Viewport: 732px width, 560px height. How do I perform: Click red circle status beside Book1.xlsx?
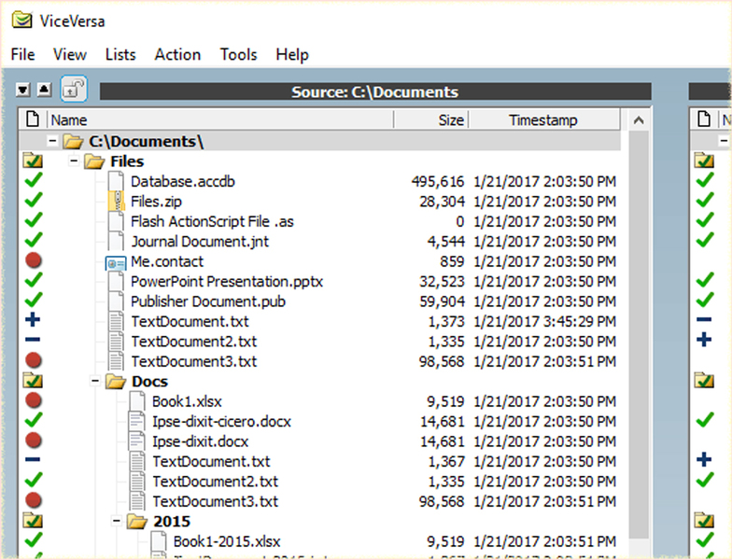coord(34,400)
